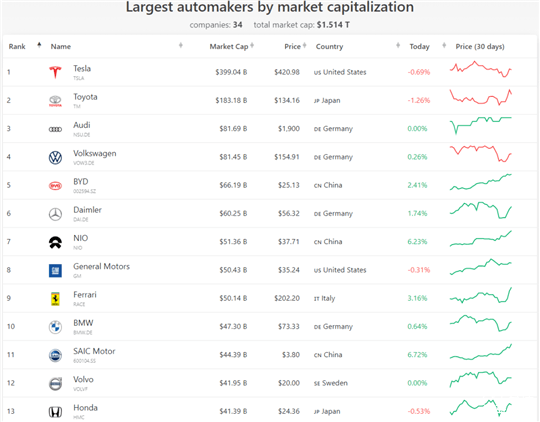Click the Today column header
Viewport: 540px width, 422px height.
pos(419,47)
